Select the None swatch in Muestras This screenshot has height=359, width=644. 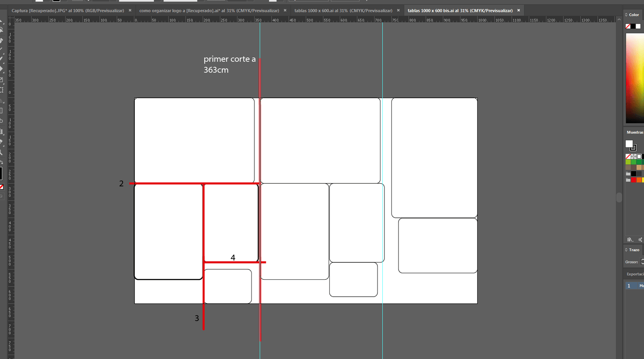coord(628,157)
